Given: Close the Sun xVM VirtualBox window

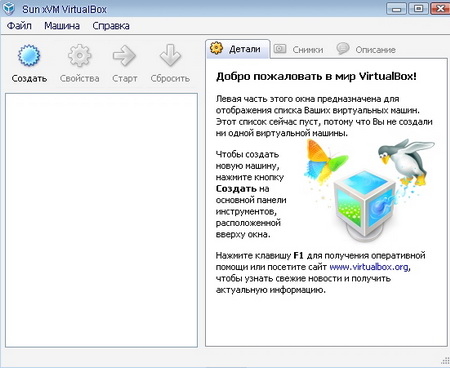Looking at the screenshot, I should pos(440,9).
